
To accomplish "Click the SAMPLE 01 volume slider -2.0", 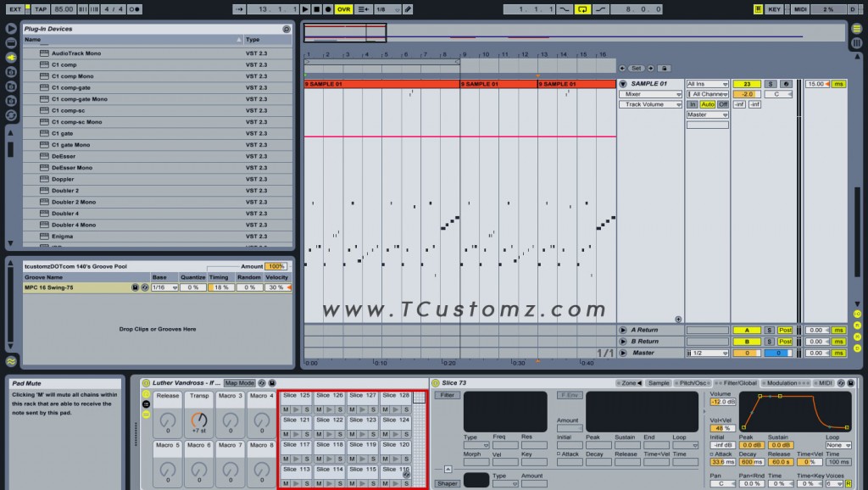I will point(747,94).
